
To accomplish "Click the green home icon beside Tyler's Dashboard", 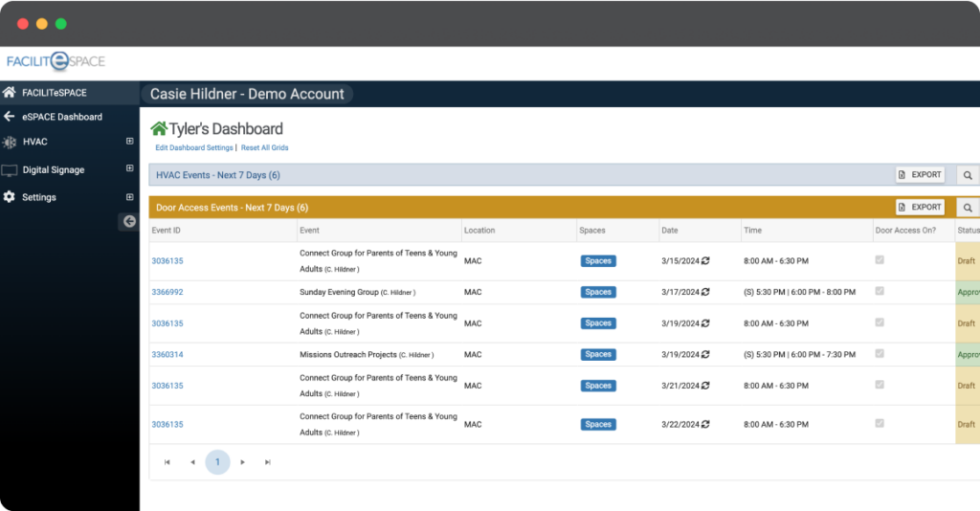I will [159, 128].
